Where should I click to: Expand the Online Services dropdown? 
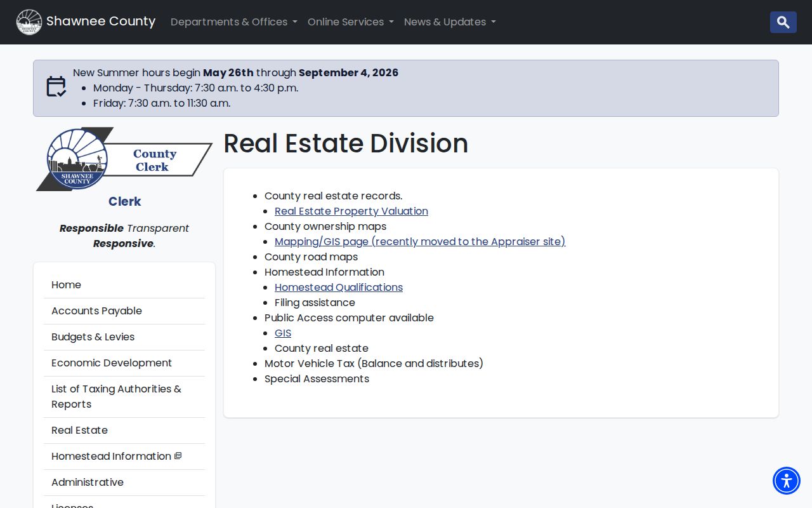(x=351, y=22)
